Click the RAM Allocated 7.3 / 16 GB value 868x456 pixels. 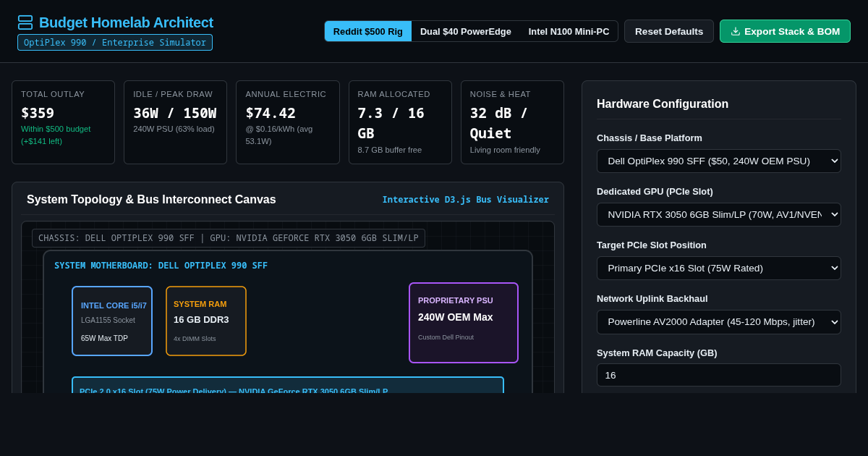[x=391, y=123]
